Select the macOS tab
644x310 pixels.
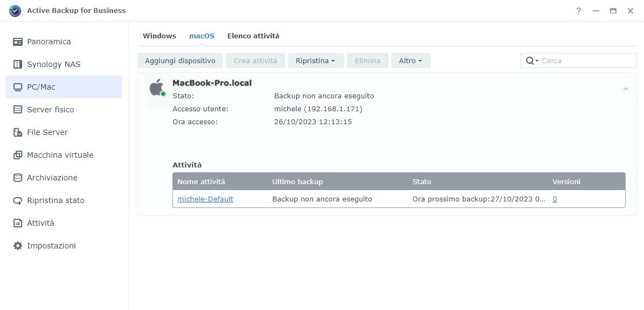coord(202,36)
